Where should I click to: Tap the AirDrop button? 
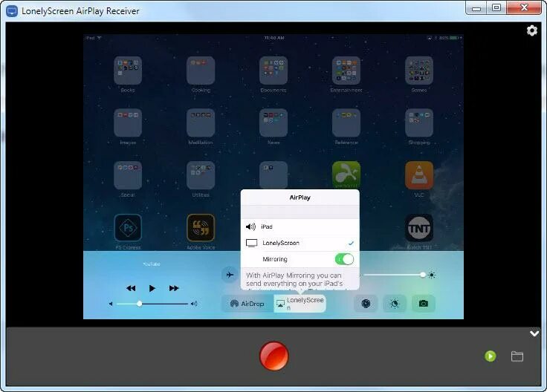tap(247, 304)
